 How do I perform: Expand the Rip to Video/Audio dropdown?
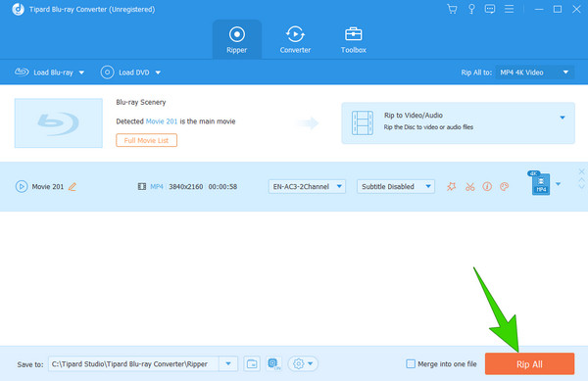tap(563, 118)
